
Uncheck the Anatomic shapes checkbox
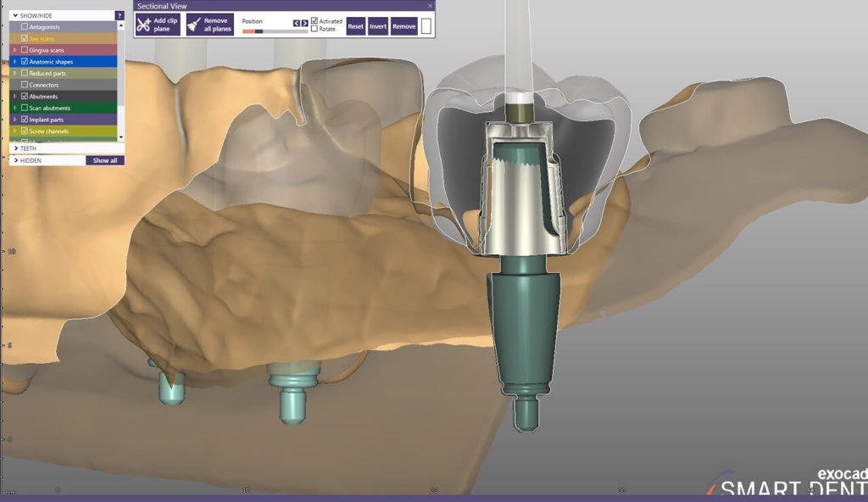coord(25,62)
